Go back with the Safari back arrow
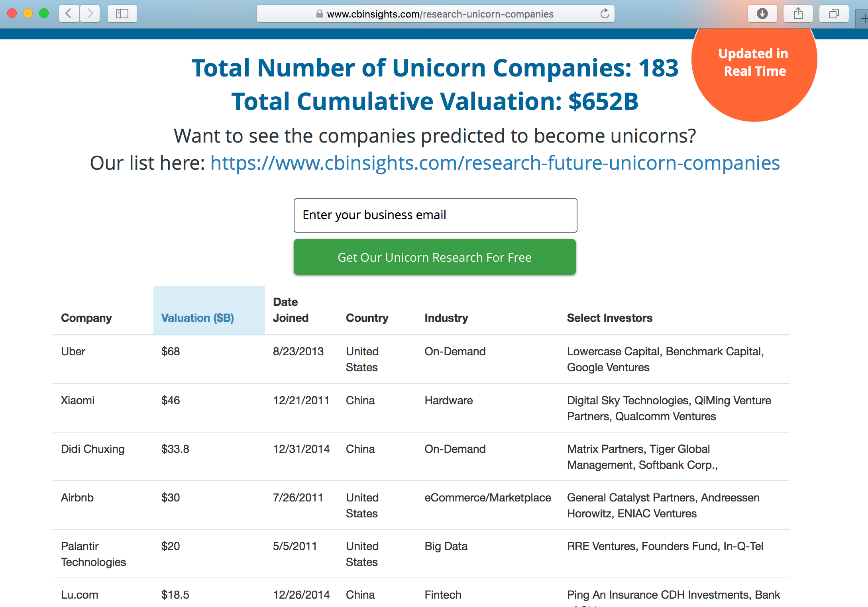868x607 pixels. [69, 14]
